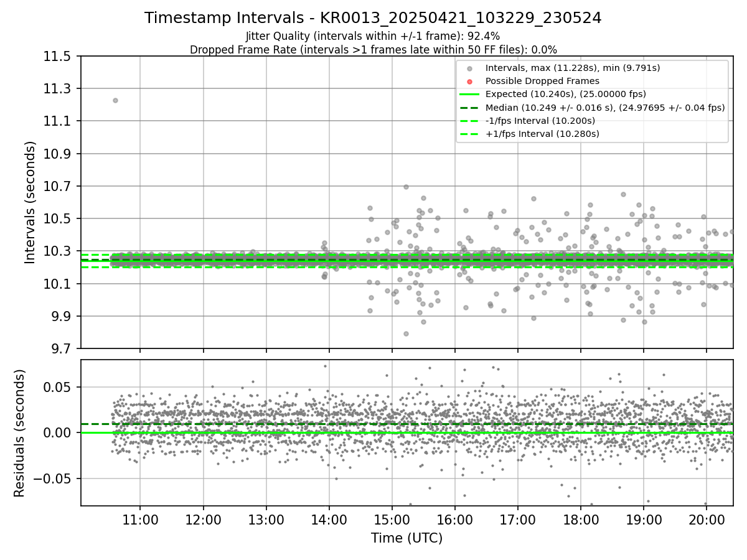Click the 'Jitter Quality' subtitle line
747x560 pixels.
[x=373, y=36]
